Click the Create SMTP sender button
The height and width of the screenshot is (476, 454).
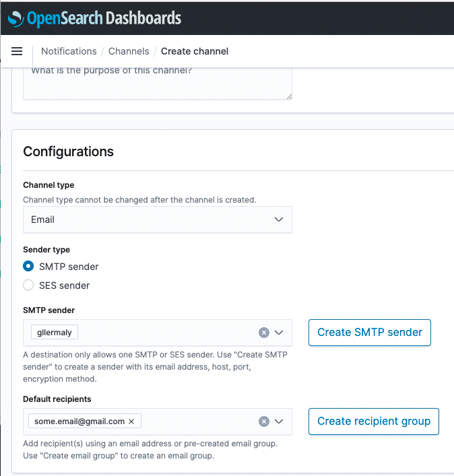click(370, 333)
